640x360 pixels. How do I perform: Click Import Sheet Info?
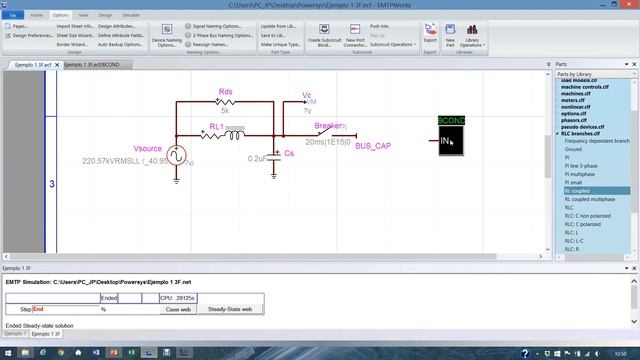pos(75,26)
